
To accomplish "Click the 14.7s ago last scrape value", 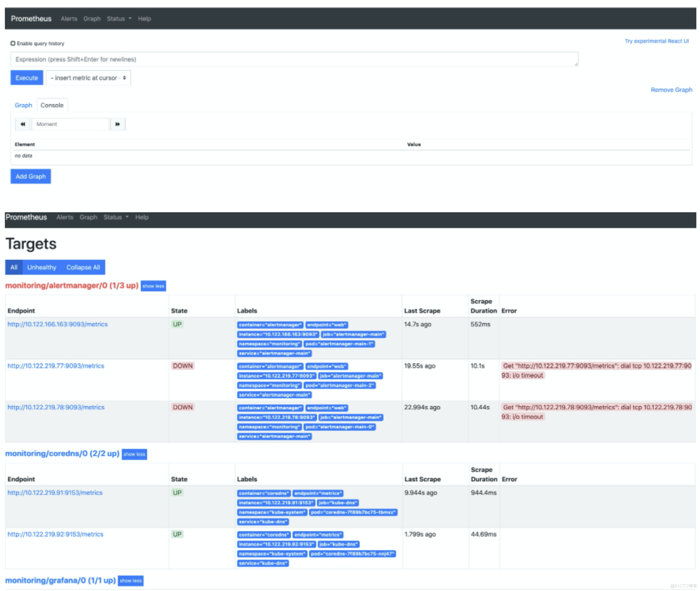I will (418, 324).
